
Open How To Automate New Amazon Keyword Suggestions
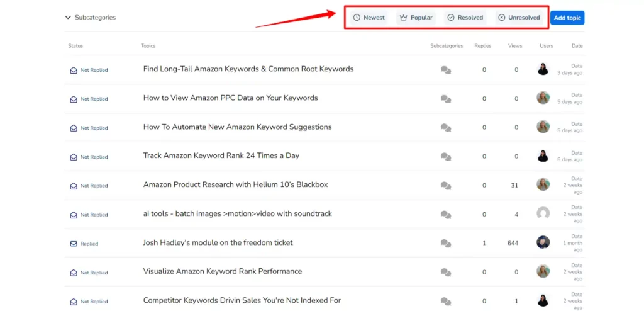click(x=237, y=127)
